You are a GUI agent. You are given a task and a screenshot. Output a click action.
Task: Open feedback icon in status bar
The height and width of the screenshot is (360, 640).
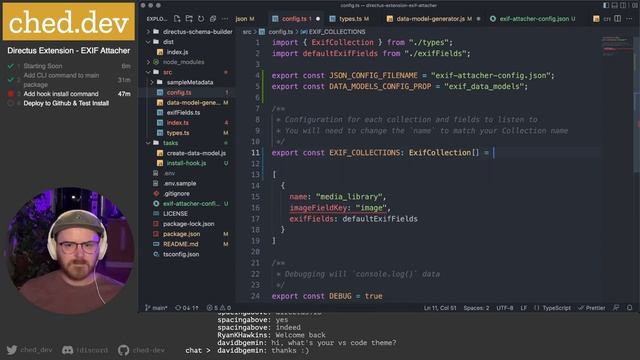pos(616,308)
